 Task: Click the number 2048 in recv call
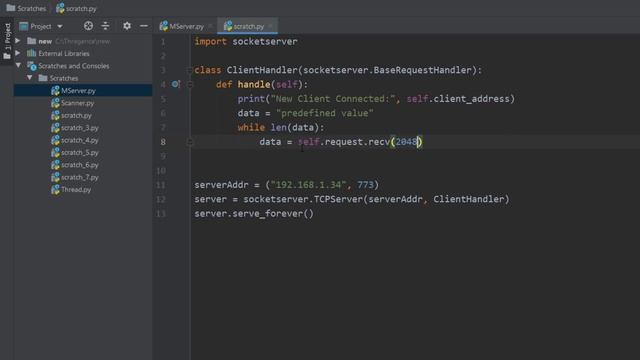coord(406,142)
